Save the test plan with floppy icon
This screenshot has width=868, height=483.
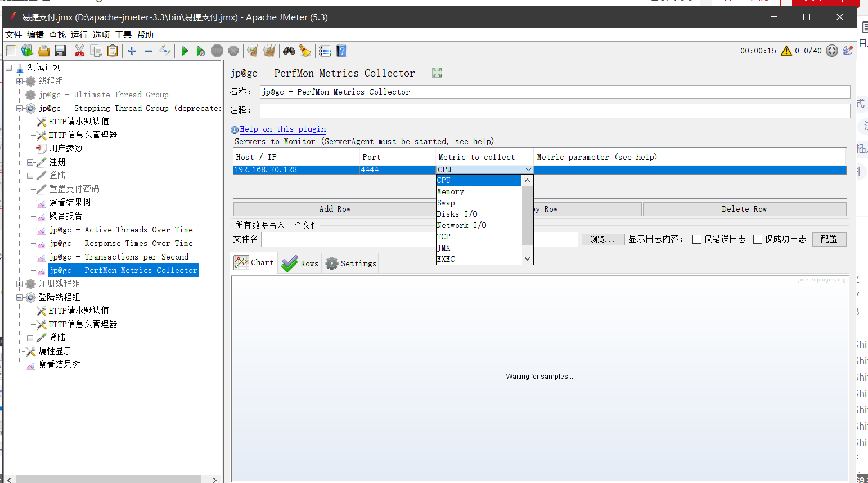[x=60, y=51]
